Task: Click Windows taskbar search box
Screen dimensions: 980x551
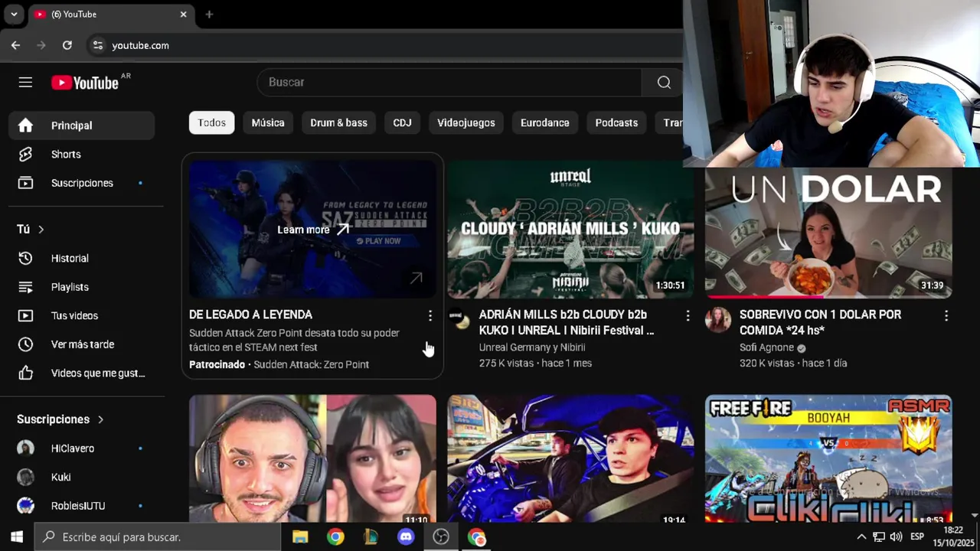Action: (x=158, y=537)
